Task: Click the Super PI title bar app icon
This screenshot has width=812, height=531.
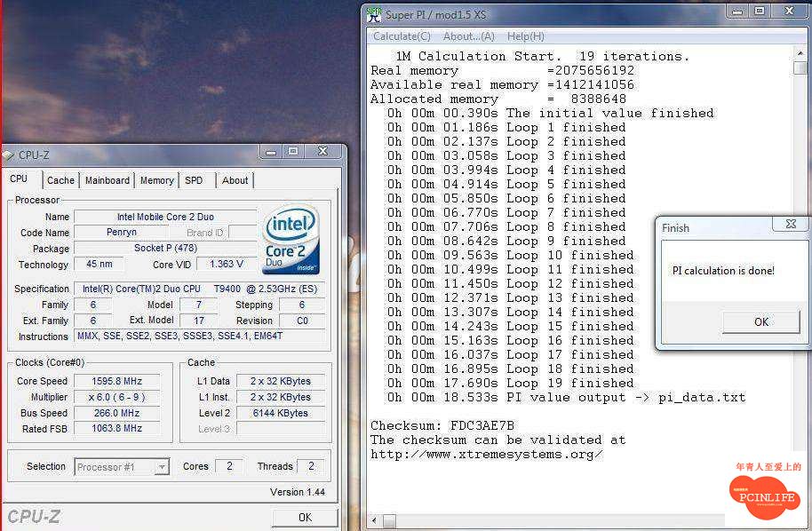Action: pyautogui.click(x=374, y=14)
